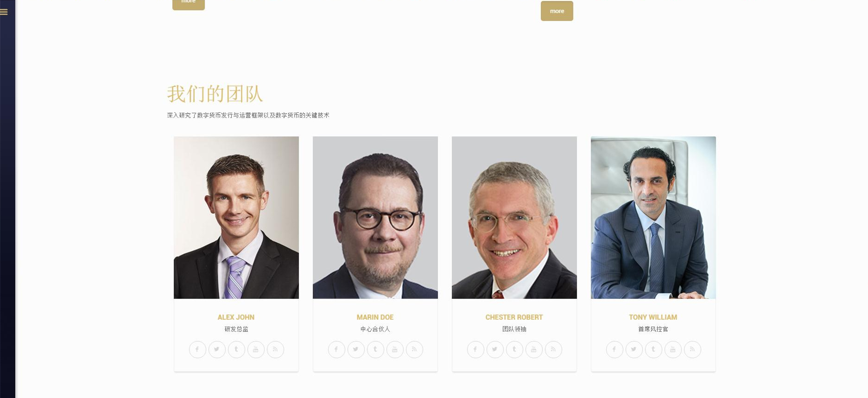The height and width of the screenshot is (398, 868).
Task: Open Tony William's YouTube icon
Action: coord(673,349)
